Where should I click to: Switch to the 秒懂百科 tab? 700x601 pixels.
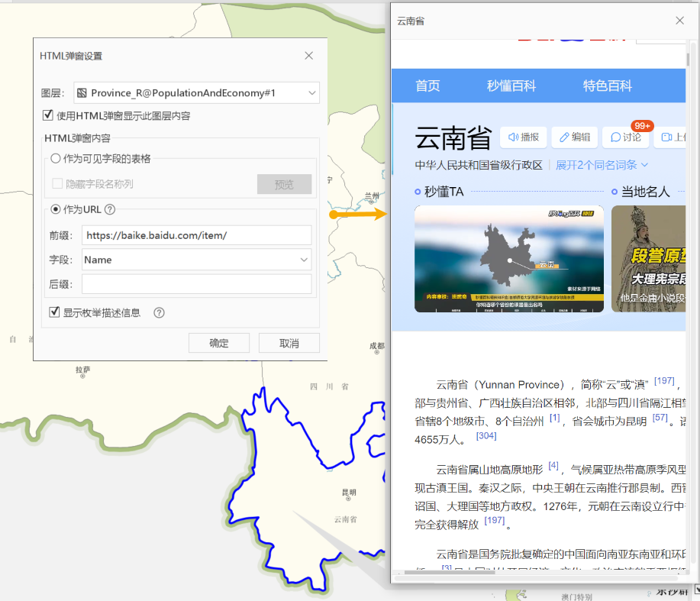pos(511,86)
